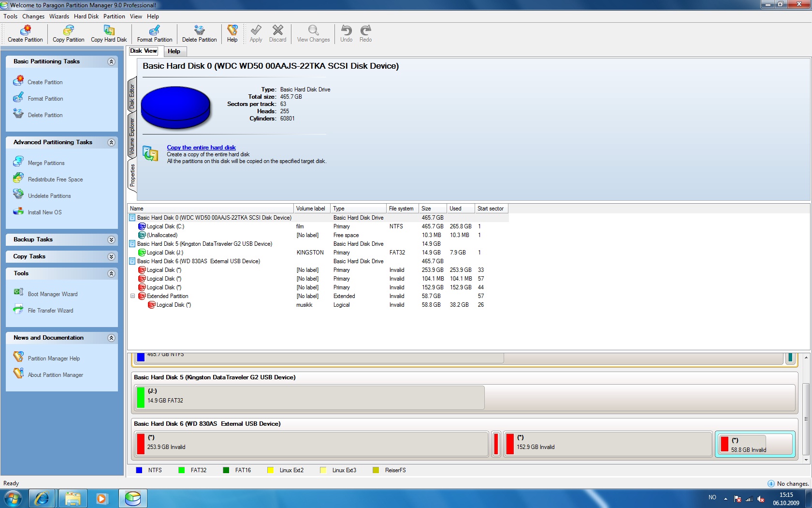Click the NTFS blue legend swatch
The width and height of the screenshot is (812, 508).
coord(139,470)
